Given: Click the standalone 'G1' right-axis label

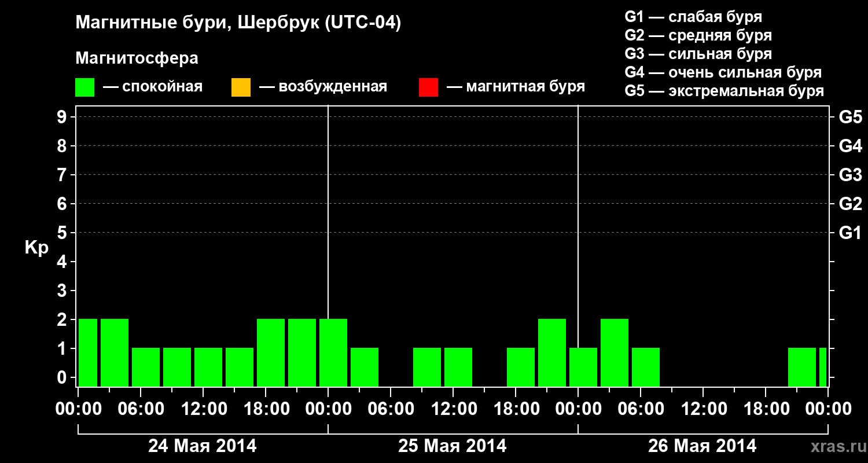Looking at the screenshot, I should (851, 233).
